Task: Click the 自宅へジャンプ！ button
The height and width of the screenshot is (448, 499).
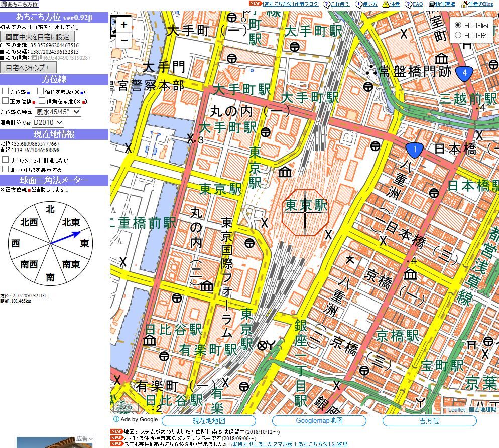Action: [x=28, y=67]
